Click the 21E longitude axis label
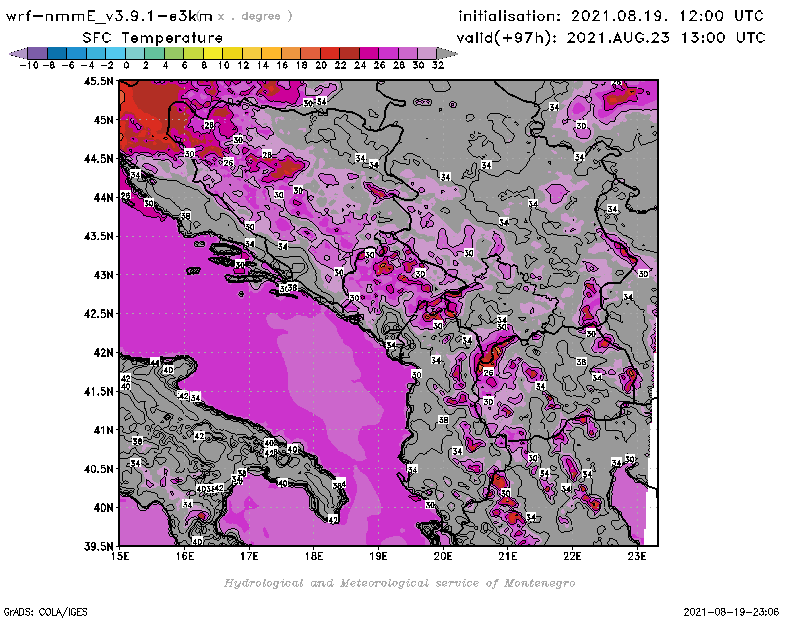Image resolution: width=800 pixels, height=618 pixels. tap(508, 556)
